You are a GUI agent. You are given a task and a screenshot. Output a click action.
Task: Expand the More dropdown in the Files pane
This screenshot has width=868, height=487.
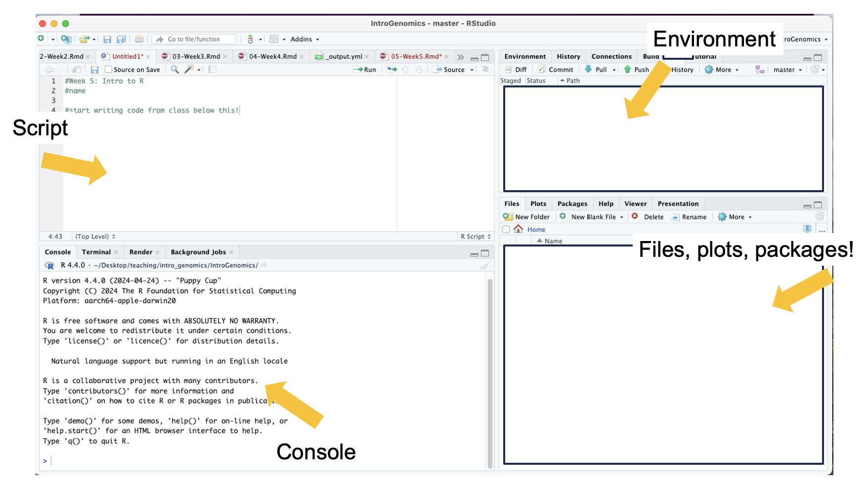pos(734,217)
